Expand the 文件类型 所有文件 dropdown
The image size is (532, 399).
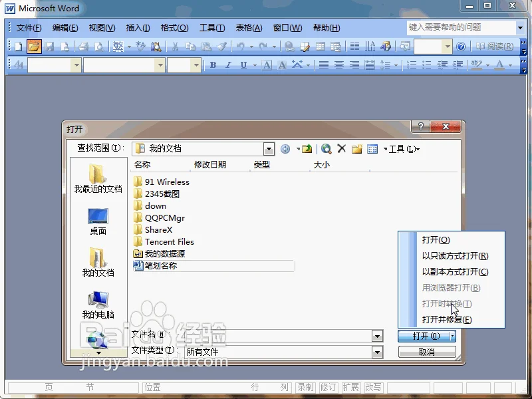click(x=377, y=352)
